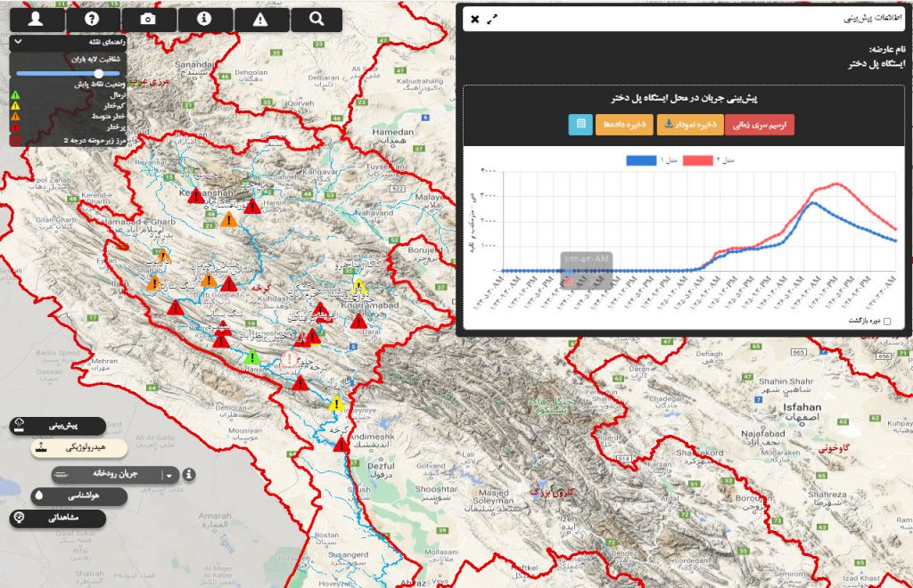Toggle model 1 blue legend series
Viewport: 913px width, 588px height.
tap(641, 160)
